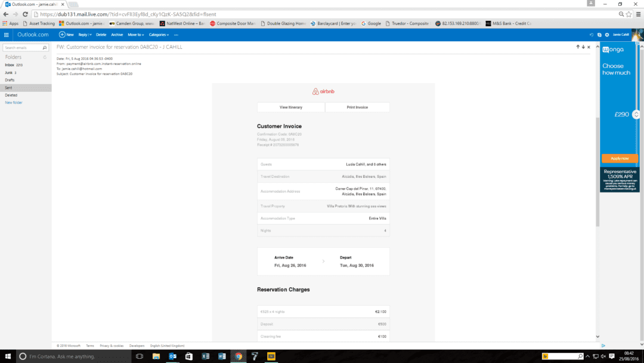
Task: Click the Terms footer link
Action: [90, 346]
